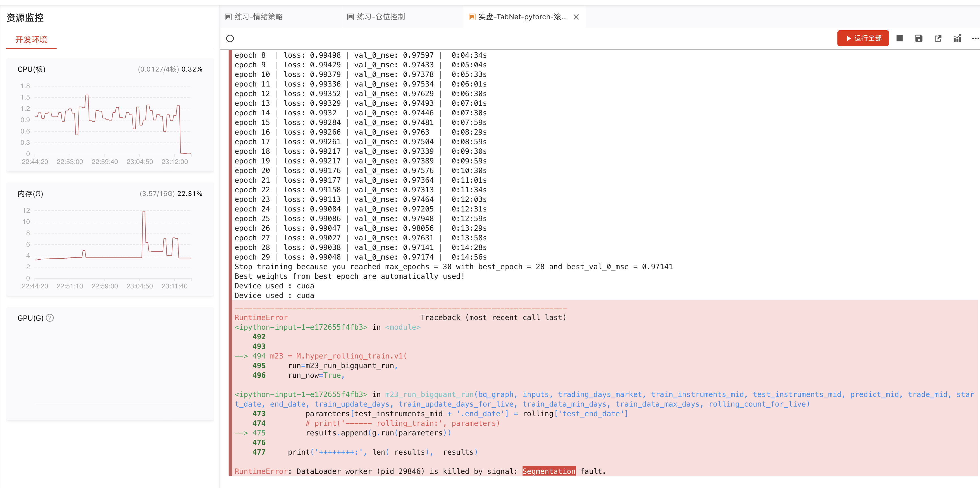Click the GPU(G) help question icon

(x=50, y=318)
